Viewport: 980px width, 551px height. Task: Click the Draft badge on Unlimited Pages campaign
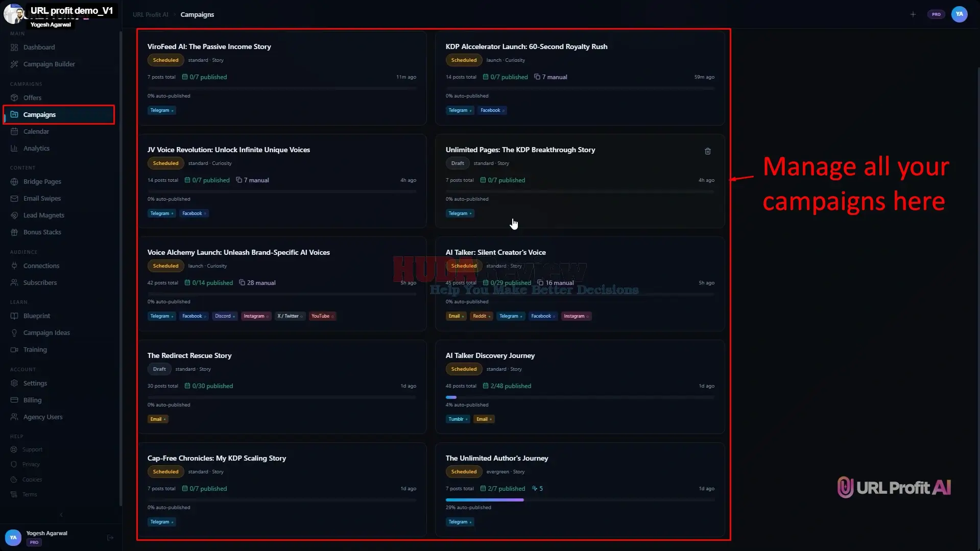pyautogui.click(x=458, y=163)
